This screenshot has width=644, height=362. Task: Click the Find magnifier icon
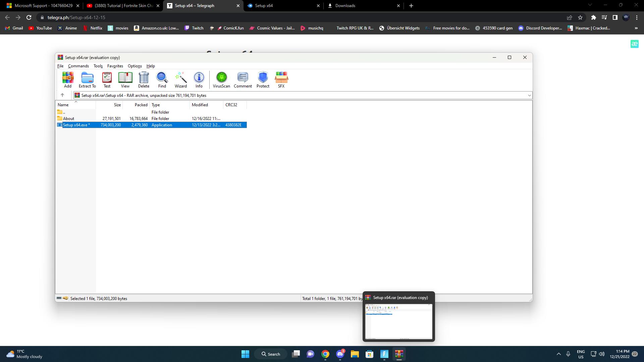click(x=162, y=79)
